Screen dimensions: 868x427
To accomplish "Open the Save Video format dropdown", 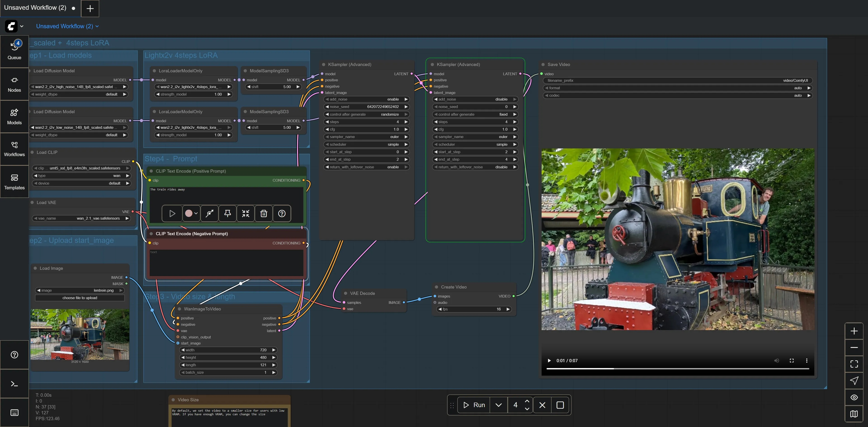I will click(678, 88).
